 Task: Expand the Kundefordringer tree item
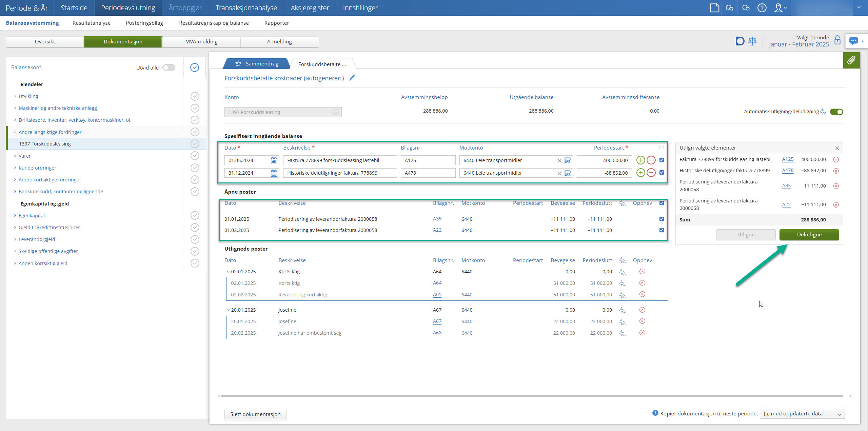(x=15, y=168)
